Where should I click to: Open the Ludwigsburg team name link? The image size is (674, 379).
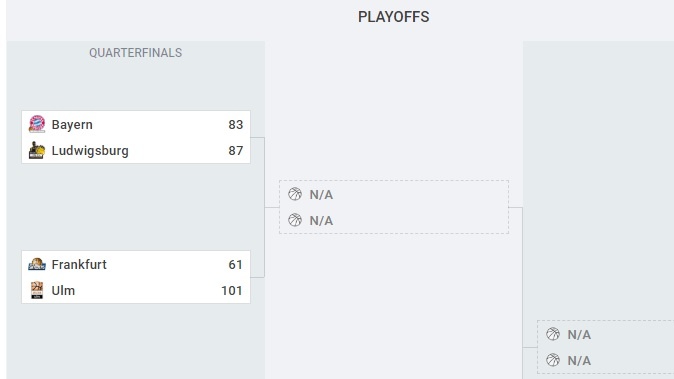pos(90,151)
